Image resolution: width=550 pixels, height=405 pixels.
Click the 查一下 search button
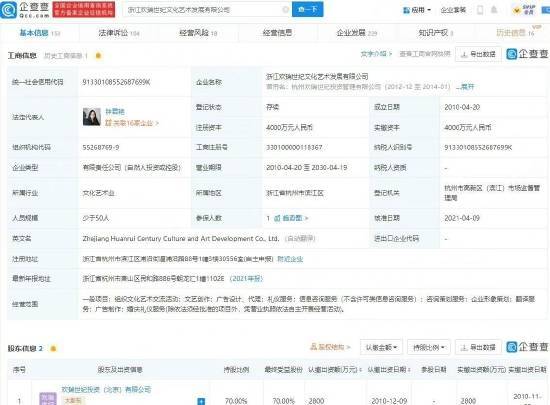[308, 9]
